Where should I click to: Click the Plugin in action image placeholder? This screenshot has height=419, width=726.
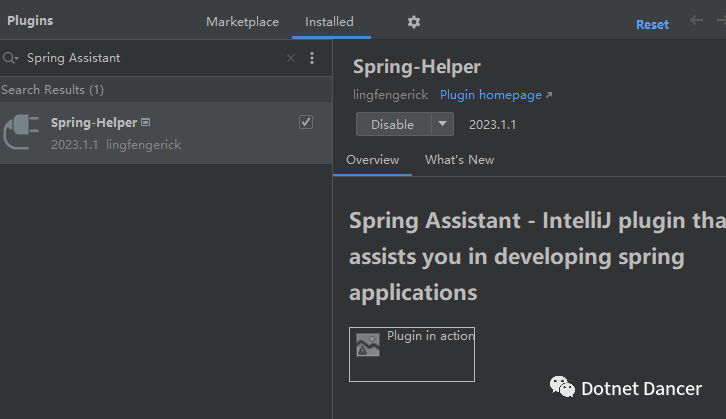click(x=411, y=354)
